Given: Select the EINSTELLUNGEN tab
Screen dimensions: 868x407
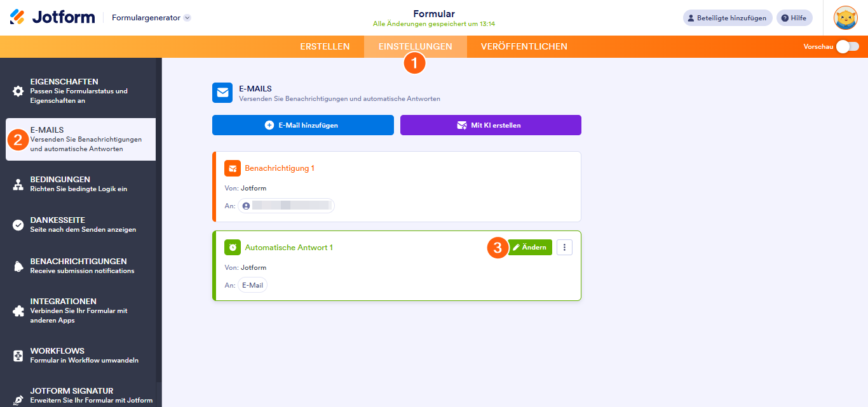Looking at the screenshot, I should coord(415,46).
